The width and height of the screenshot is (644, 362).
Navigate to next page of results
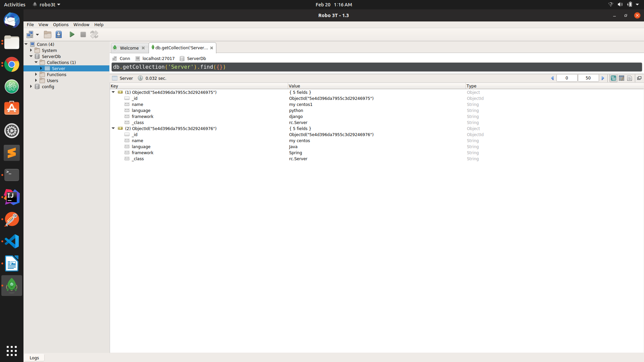click(603, 78)
